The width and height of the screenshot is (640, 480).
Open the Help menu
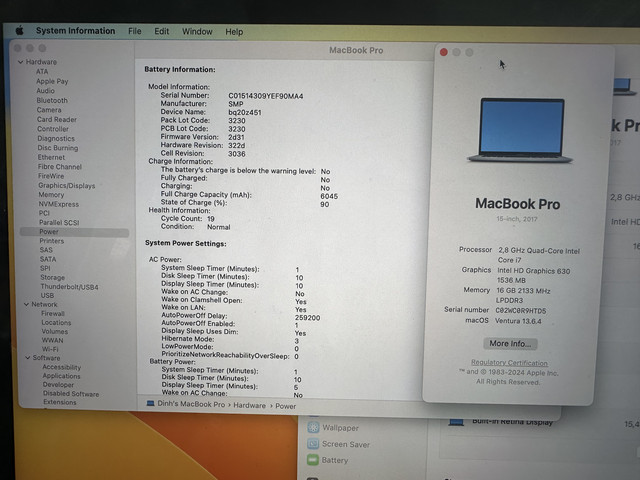(x=234, y=32)
